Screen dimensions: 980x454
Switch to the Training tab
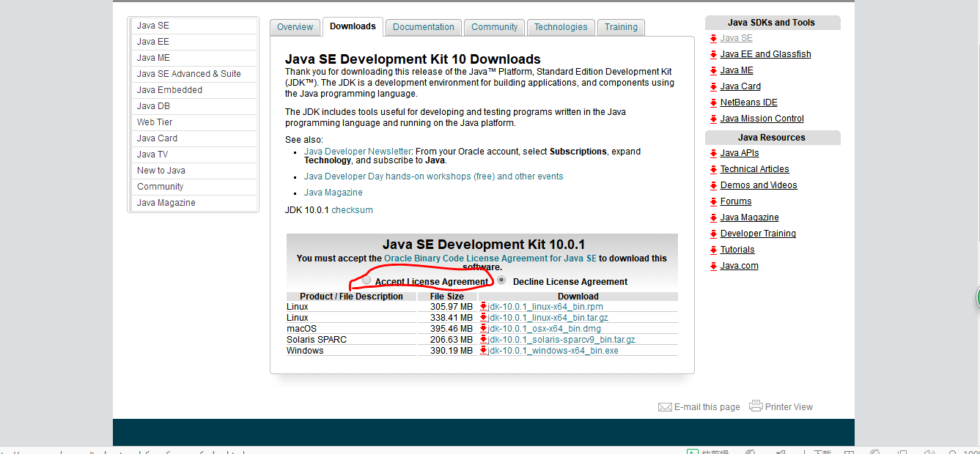[622, 27]
